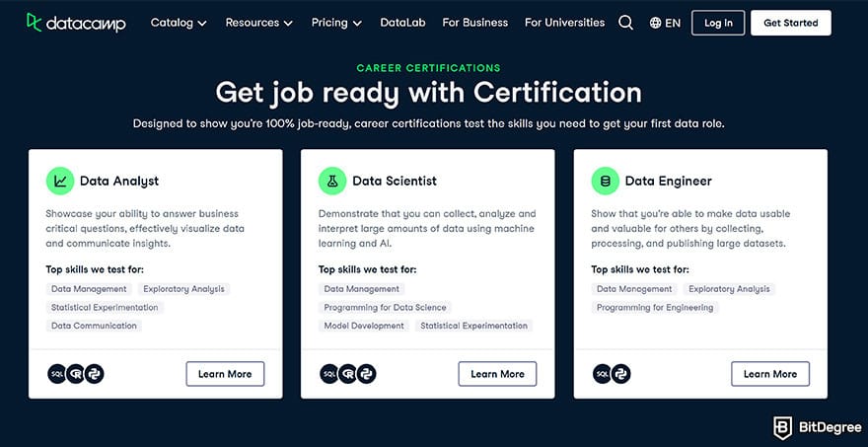Click the Data Engineer card title
Viewport: 868px width, 447px height.
[x=668, y=182]
